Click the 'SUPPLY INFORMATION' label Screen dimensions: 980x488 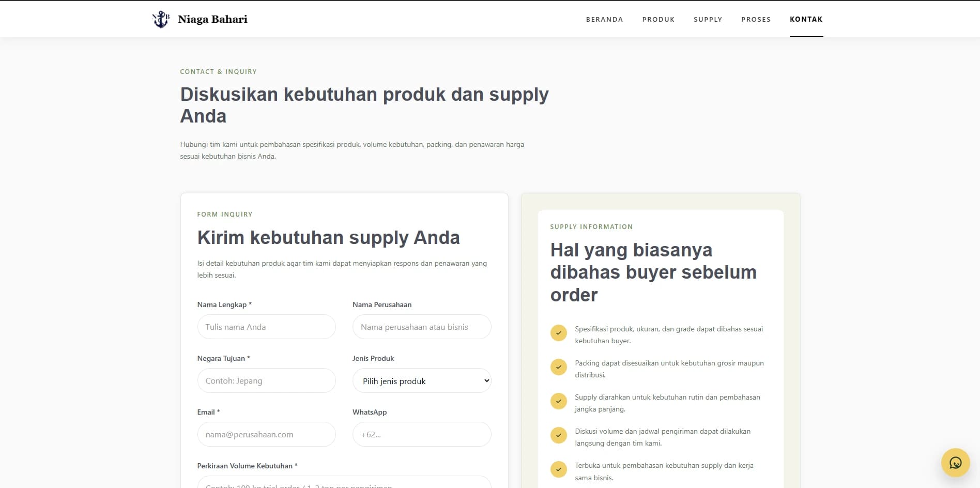pyautogui.click(x=591, y=227)
